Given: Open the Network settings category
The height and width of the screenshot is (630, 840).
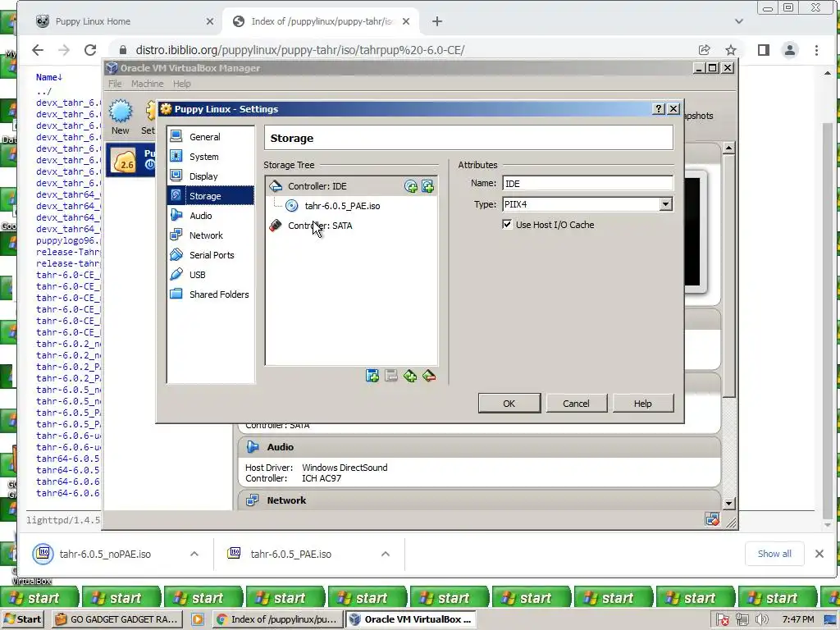Looking at the screenshot, I should click(211, 235).
